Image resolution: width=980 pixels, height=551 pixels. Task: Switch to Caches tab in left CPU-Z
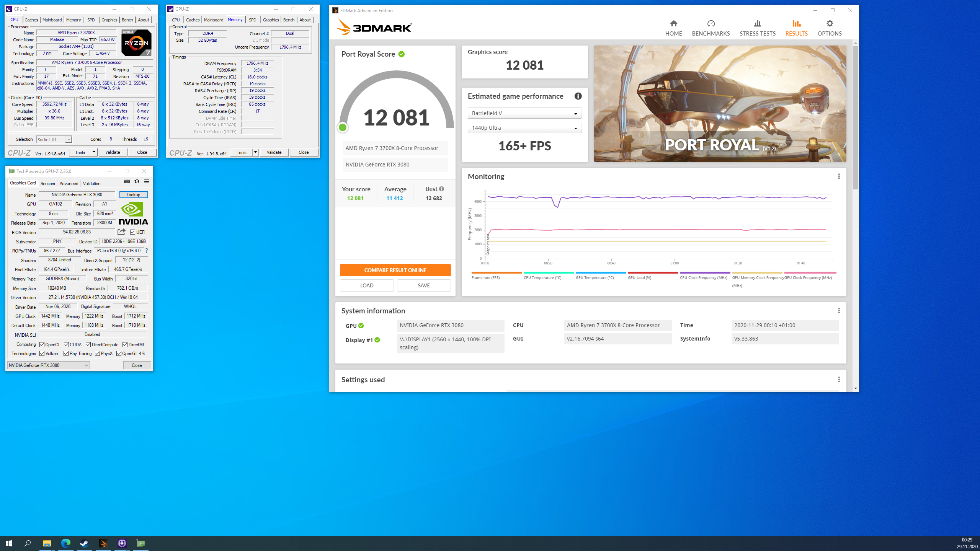(31, 20)
